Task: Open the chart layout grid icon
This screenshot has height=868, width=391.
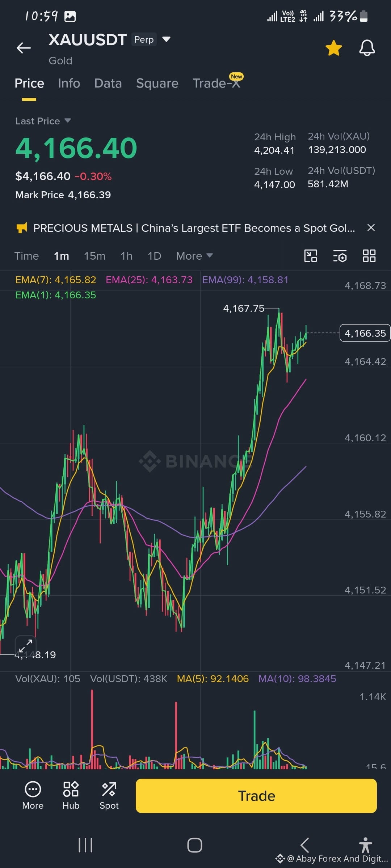Action: [x=369, y=256]
